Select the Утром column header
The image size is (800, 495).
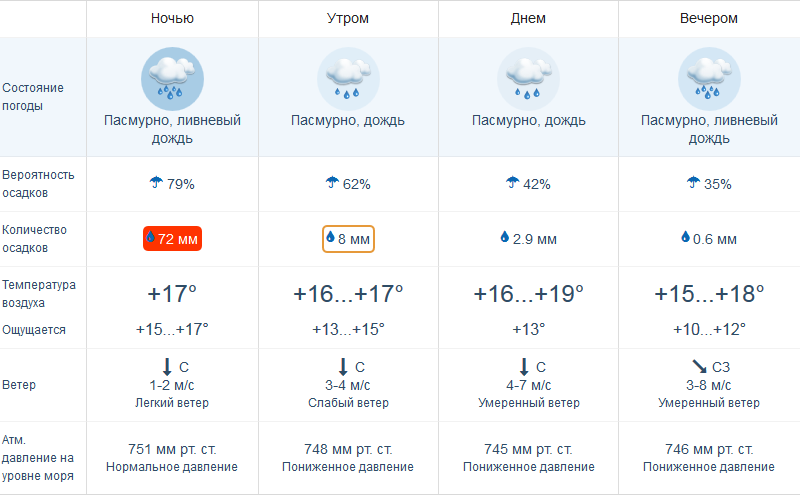(348, 18)
